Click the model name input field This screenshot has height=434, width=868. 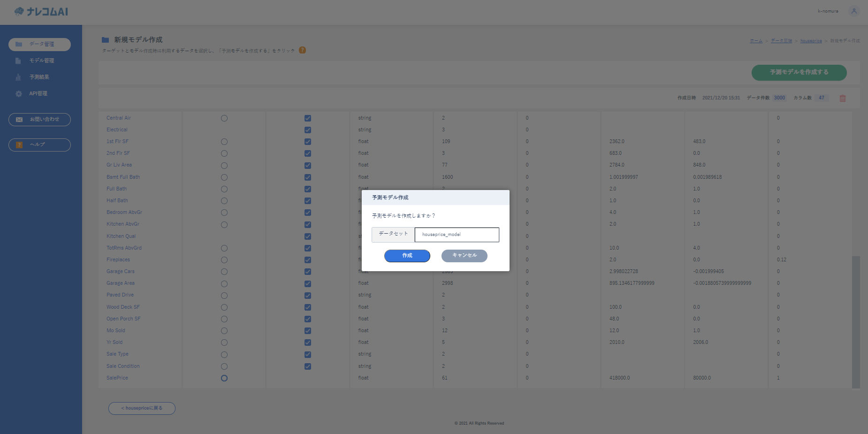click(457, 235)
